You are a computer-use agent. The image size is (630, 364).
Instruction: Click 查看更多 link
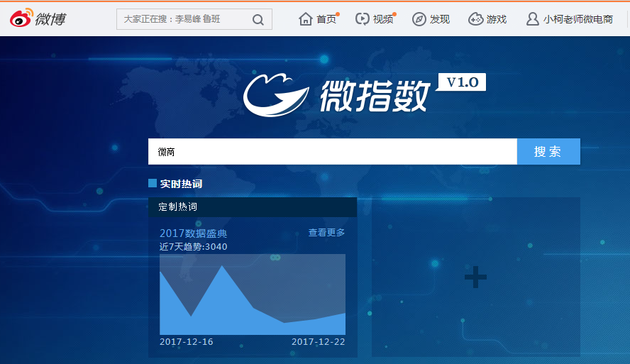click(326, 233)
